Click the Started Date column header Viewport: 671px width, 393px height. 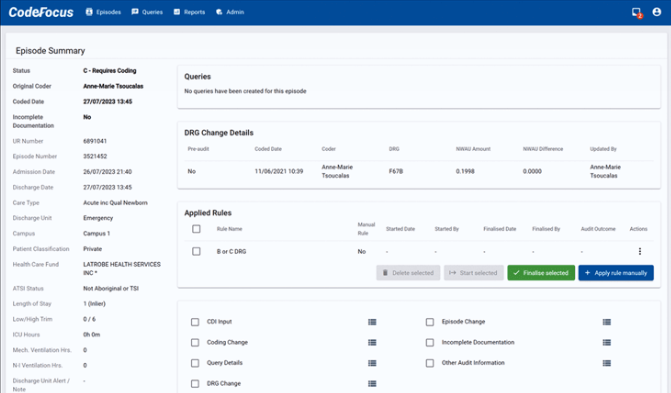400,229
